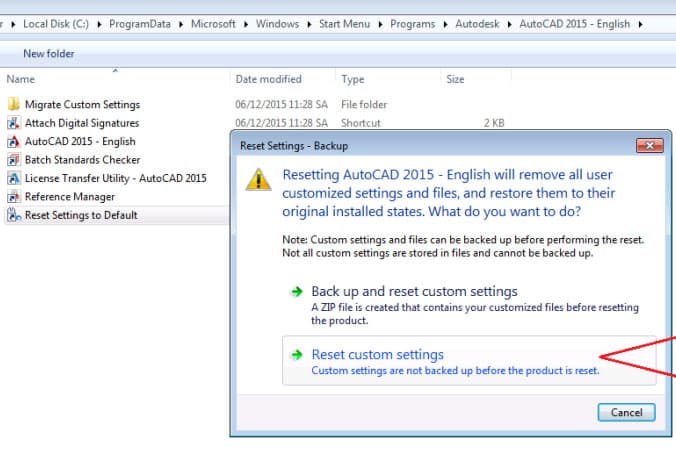Click green arrow beside Back up and reset
Image resolution: width=676 pixels, height=461 pixels.
(296, 292)
